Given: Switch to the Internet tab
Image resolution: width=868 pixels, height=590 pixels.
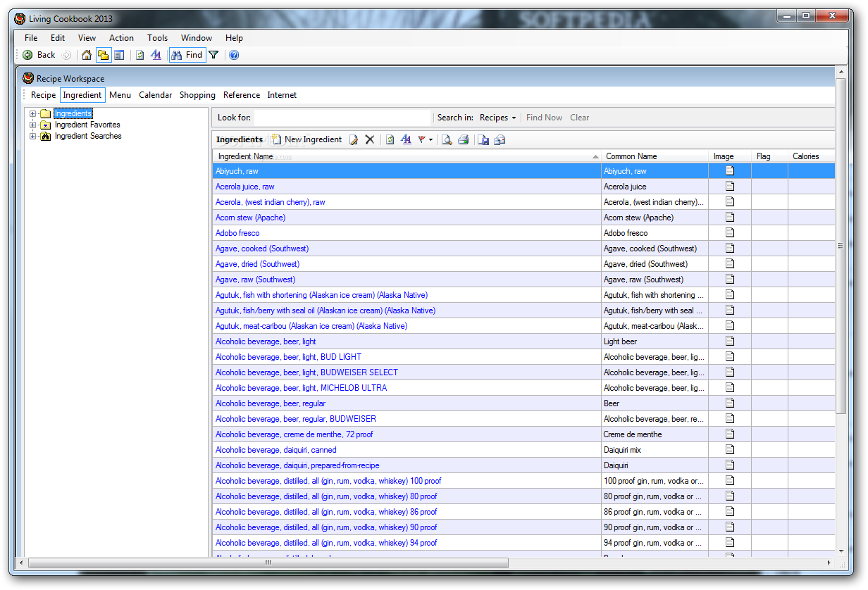Looking at the screenshot, I should [282, 95].
